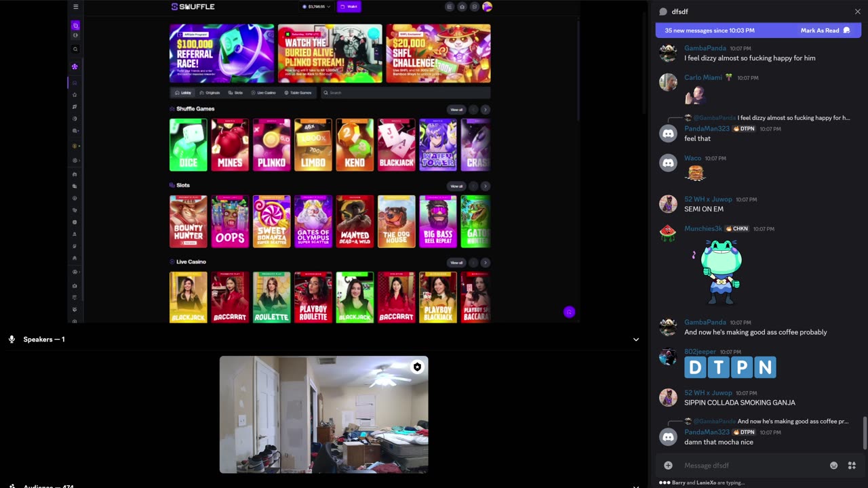Image resolution: width=868 pixels, height=488 pixels.
Task: Open the $100,000 Referral Race banner
Action: pyautogui.click(x=222, y=54)
